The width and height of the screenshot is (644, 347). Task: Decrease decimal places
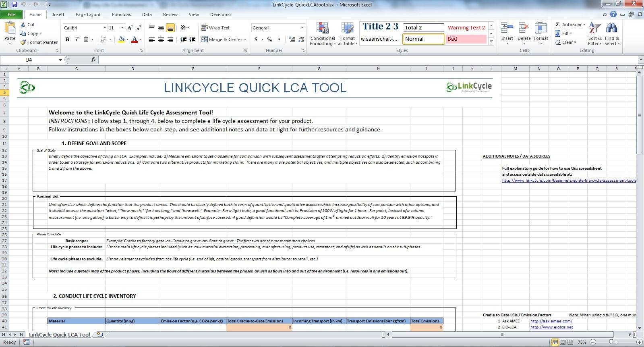(301, 39)
